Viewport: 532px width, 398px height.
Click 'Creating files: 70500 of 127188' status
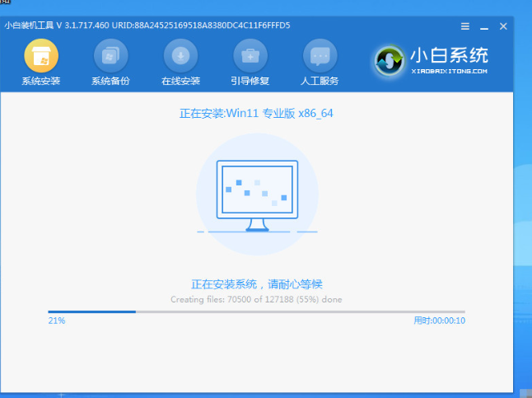[256, 299]
